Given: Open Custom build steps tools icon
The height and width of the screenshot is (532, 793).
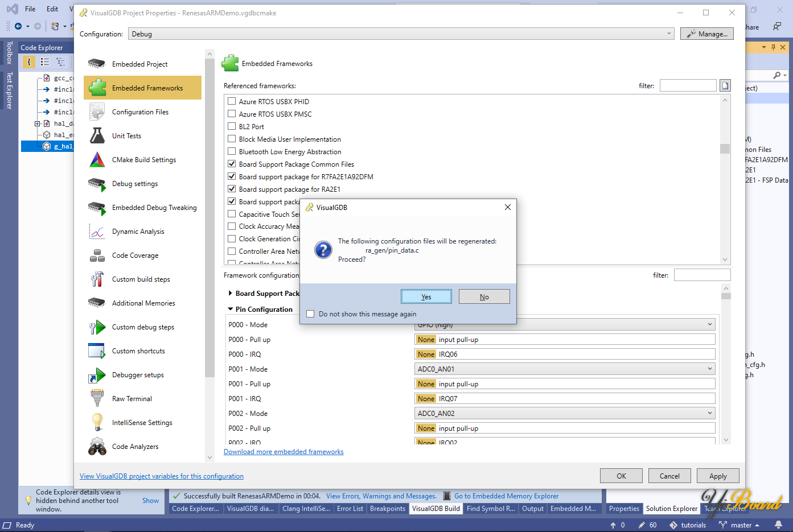Looking at the screenshot, I should click(x=97, y=279).
